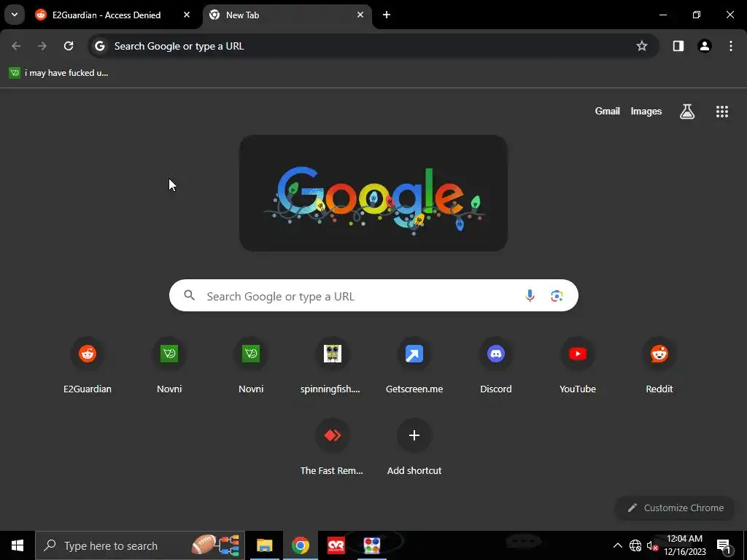Open the Chrome three-dot menu
747x560 pixels.
(x=731, y=46)
